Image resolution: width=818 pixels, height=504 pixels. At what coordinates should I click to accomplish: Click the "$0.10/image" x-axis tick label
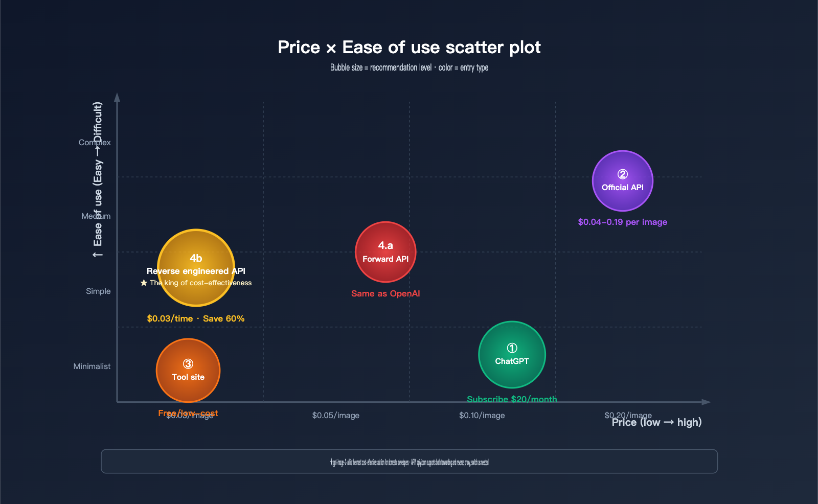pos(482,415)
